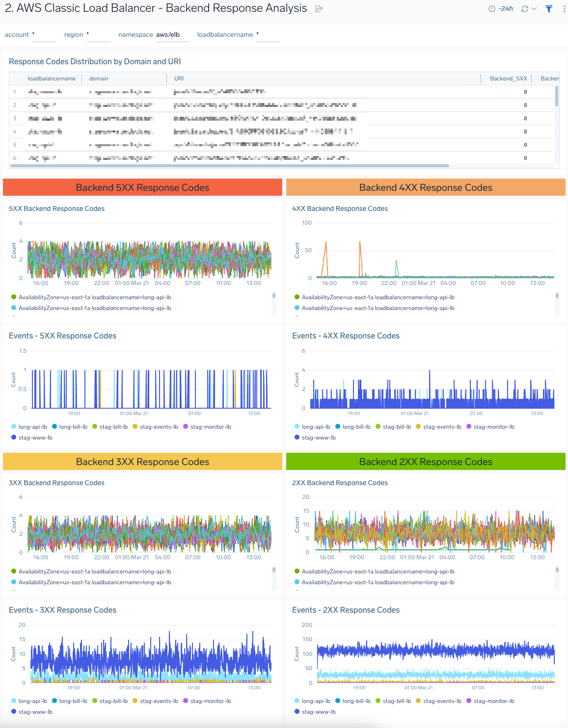Share the dashboard via the share icon

319,8
